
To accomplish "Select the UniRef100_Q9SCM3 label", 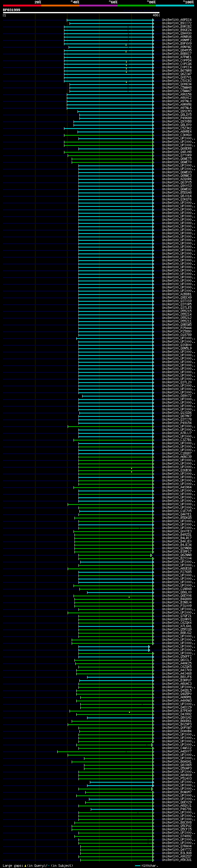I will (177, 111).
